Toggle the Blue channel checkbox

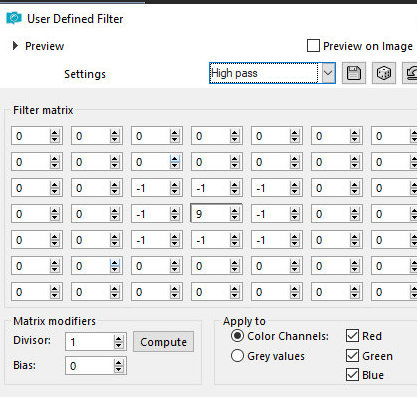click(352, 375)
